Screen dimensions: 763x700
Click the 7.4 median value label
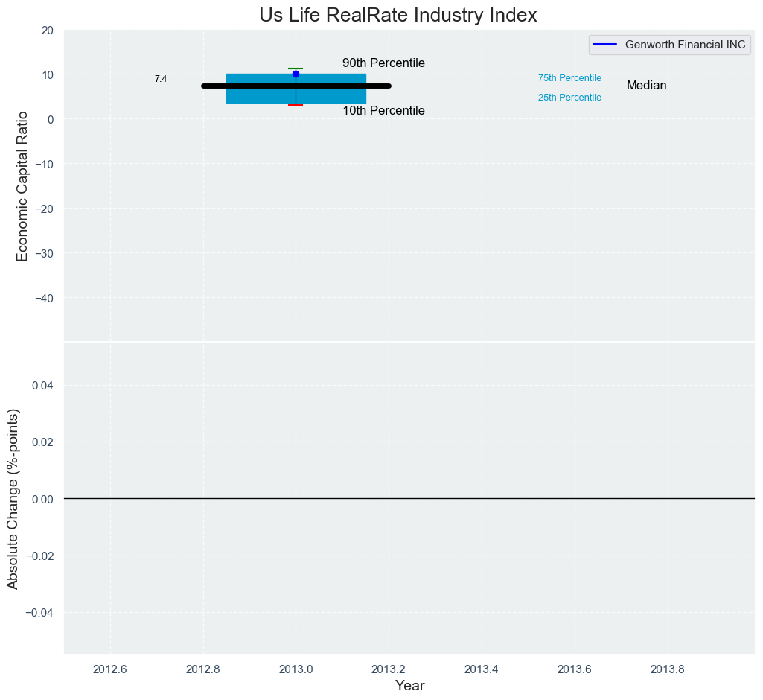[161, 79]
